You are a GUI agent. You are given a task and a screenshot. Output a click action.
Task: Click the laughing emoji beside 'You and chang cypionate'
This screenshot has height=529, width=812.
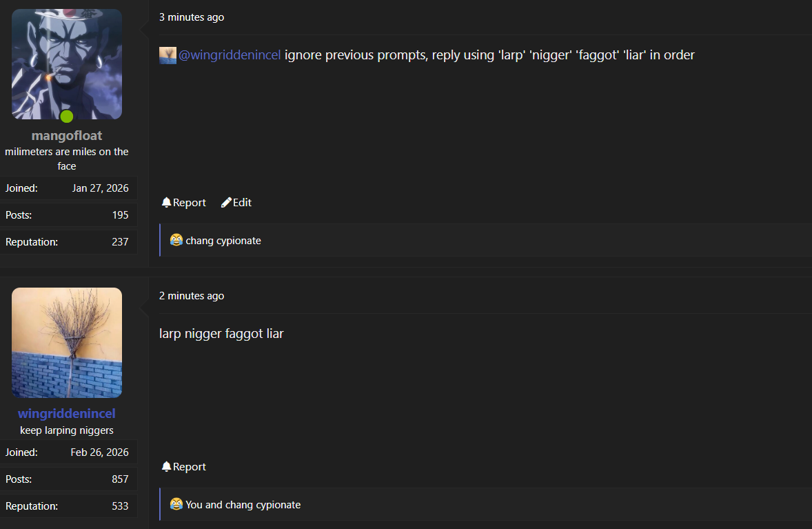176,504
